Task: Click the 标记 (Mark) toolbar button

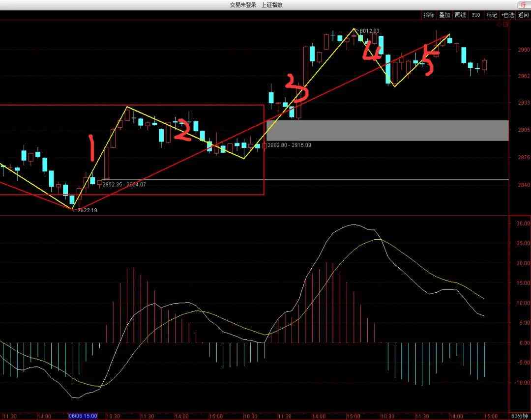Action: coord(492,15)
